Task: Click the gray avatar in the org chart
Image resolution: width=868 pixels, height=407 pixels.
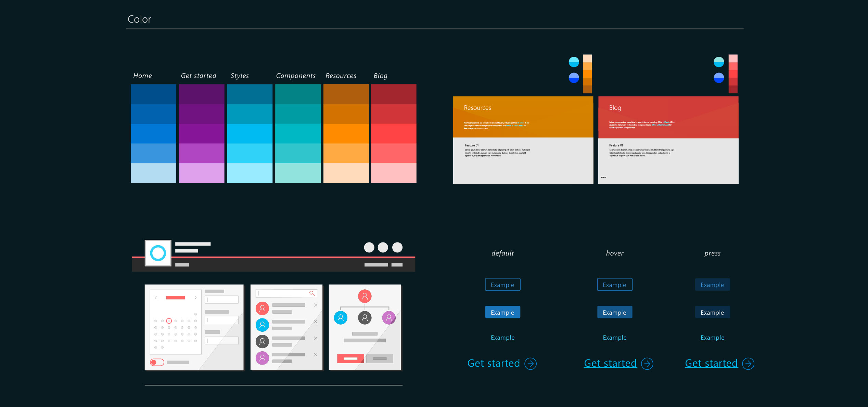Action: tap(365, 318)
